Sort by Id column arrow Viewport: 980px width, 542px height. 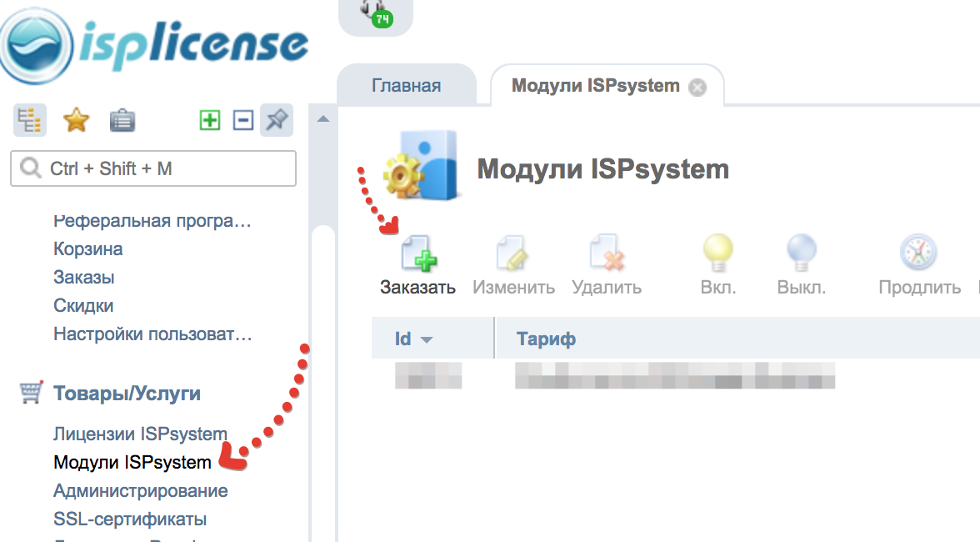[427, 340]
